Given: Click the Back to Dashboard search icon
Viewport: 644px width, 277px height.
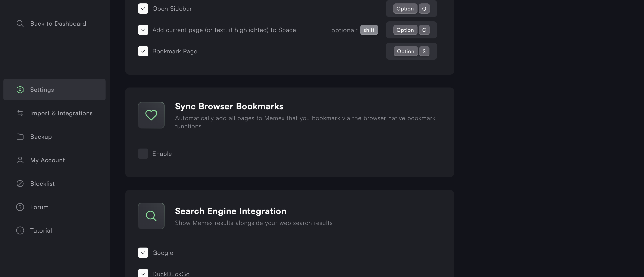Looking at the screenshot, I should pyautogui.click(x=20, y=23).
